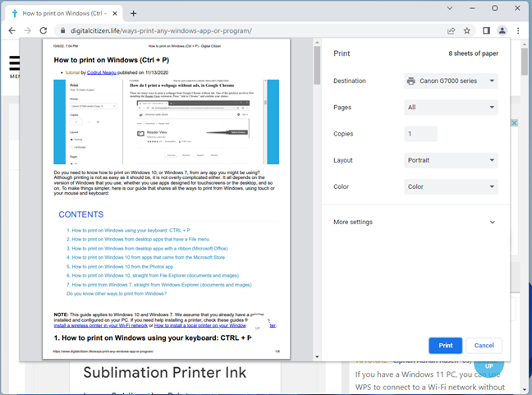The image size is (532, 395).
Task: Reload the page with refresh icon
Action: click(44, 30)
